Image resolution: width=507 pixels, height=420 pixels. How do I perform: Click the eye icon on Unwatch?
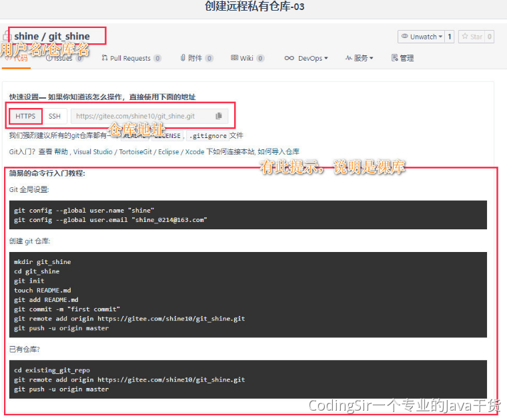(404, 37)
